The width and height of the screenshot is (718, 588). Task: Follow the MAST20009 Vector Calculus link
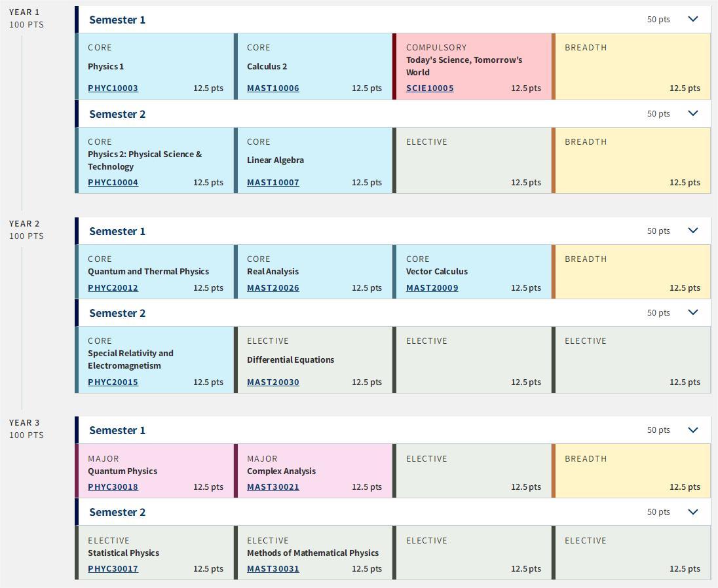(x=432, y=288)
